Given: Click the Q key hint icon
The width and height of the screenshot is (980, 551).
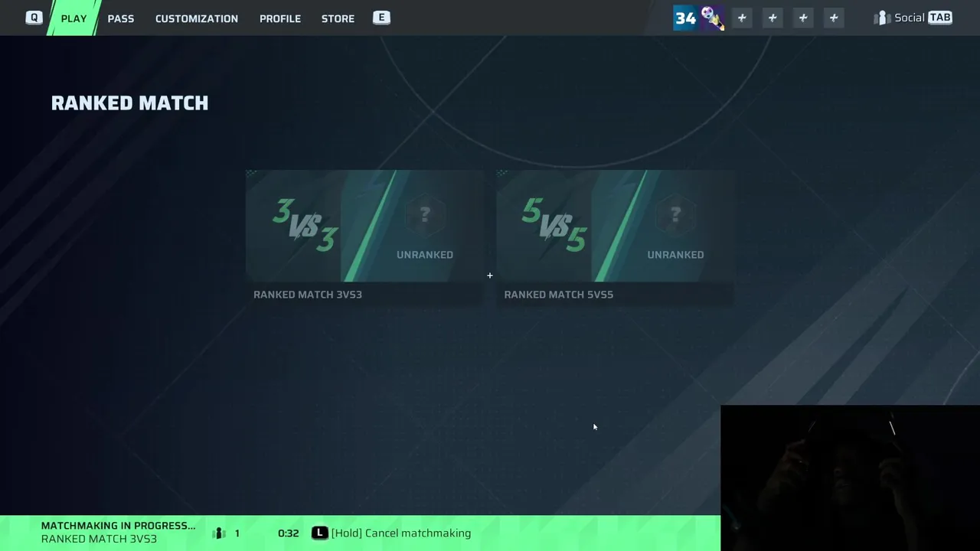Looking at the screenshot, I should coord(34,18).
